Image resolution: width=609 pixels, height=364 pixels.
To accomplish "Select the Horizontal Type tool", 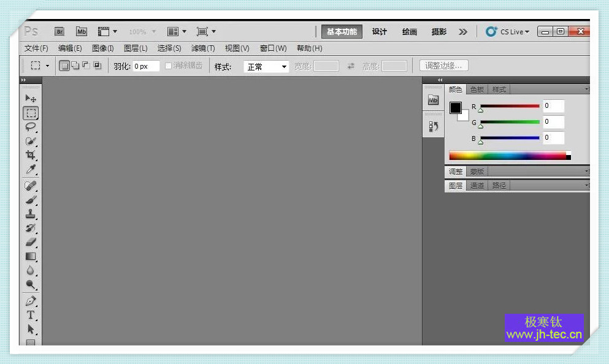I will click(31, 315).
